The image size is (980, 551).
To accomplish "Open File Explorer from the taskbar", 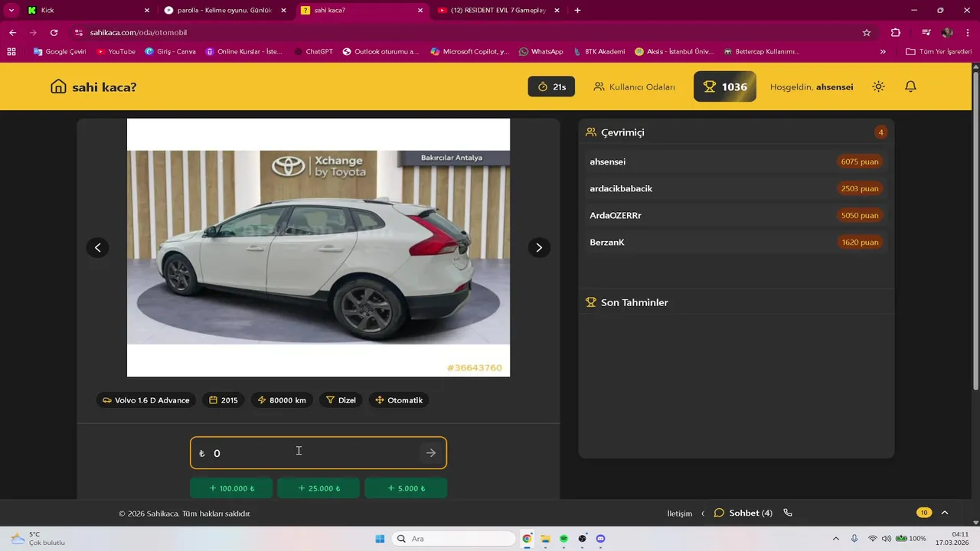I will 545,539.
